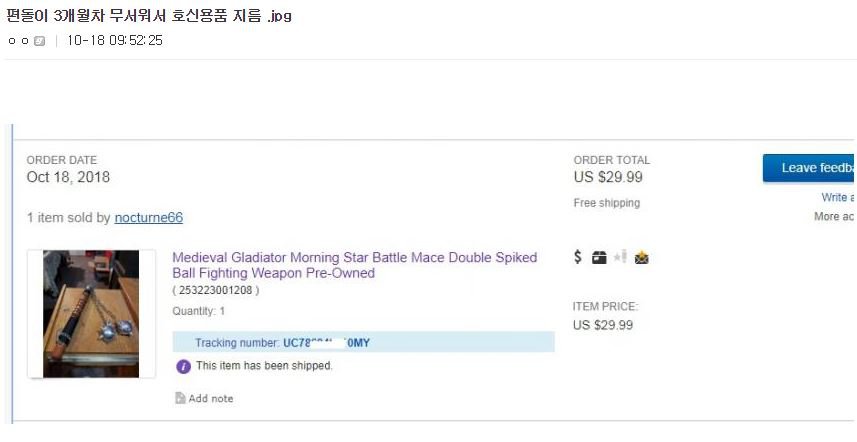Open the mace product thumbnail image
Image resolution: width=857 pixels, height=442 pixels.
point(91,314)
